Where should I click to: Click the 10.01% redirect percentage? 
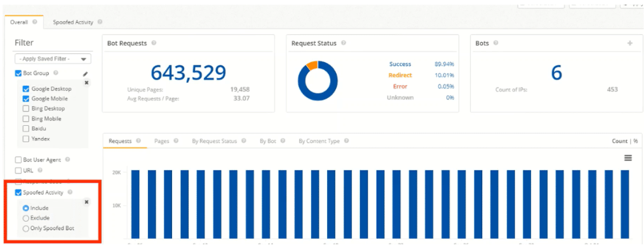tap(445, 75)
